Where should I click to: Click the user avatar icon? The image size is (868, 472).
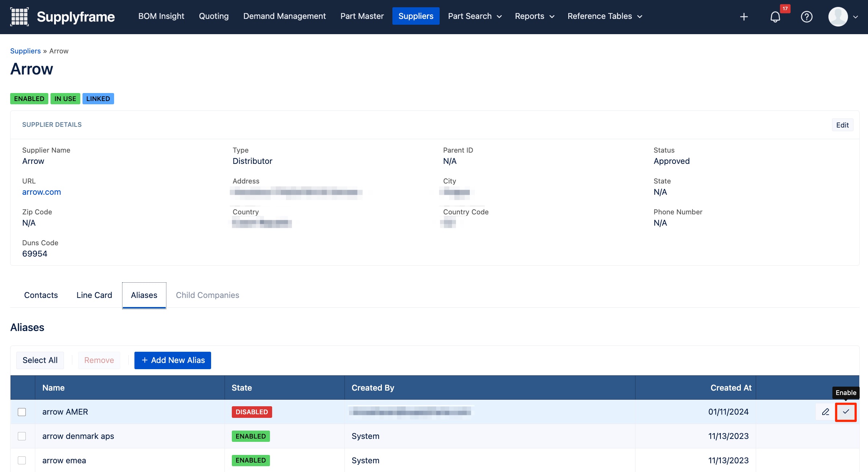tap(838, 17)
